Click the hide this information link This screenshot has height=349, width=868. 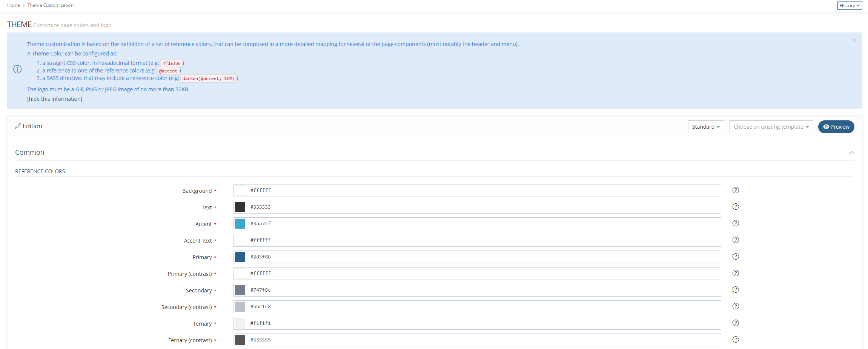(x=55, y=99)
